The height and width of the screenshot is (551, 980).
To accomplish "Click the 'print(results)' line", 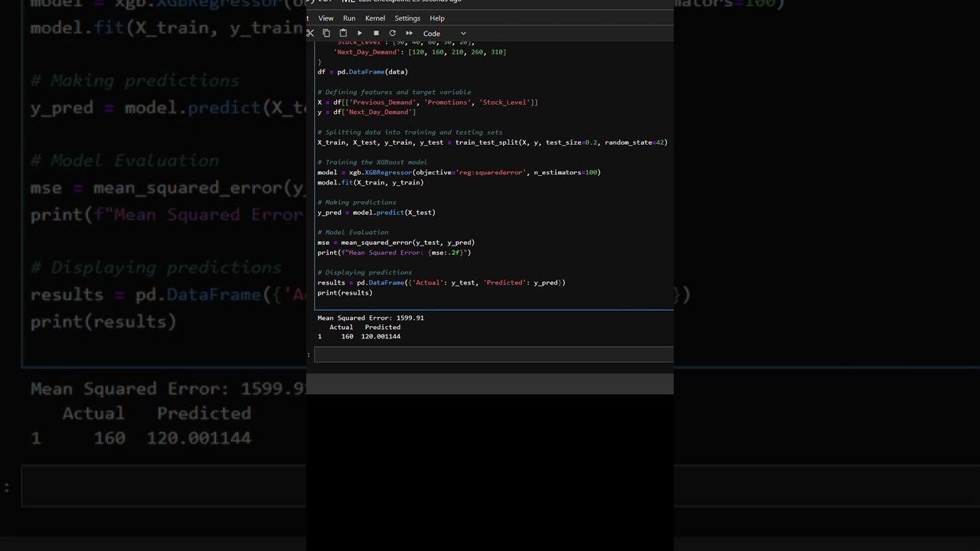I will 345,292.
